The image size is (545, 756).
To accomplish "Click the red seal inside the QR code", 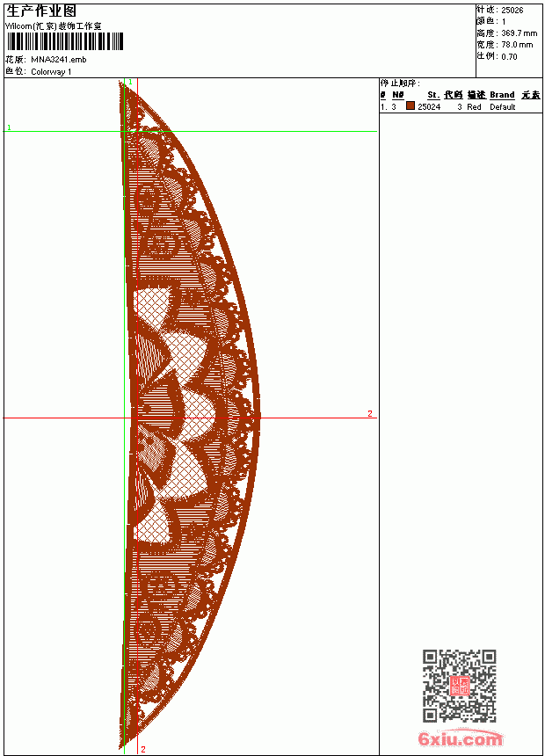I will [460, 686].
